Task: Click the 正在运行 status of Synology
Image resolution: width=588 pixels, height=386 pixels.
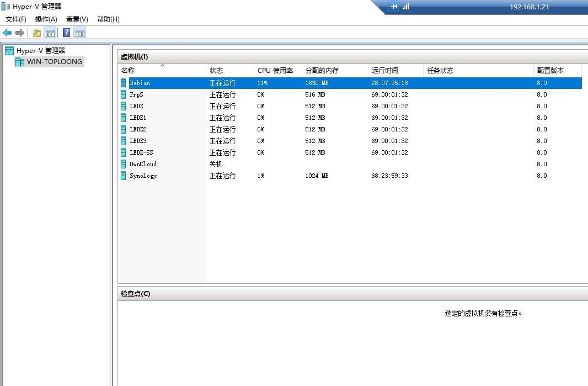Action: coord(222,176)
